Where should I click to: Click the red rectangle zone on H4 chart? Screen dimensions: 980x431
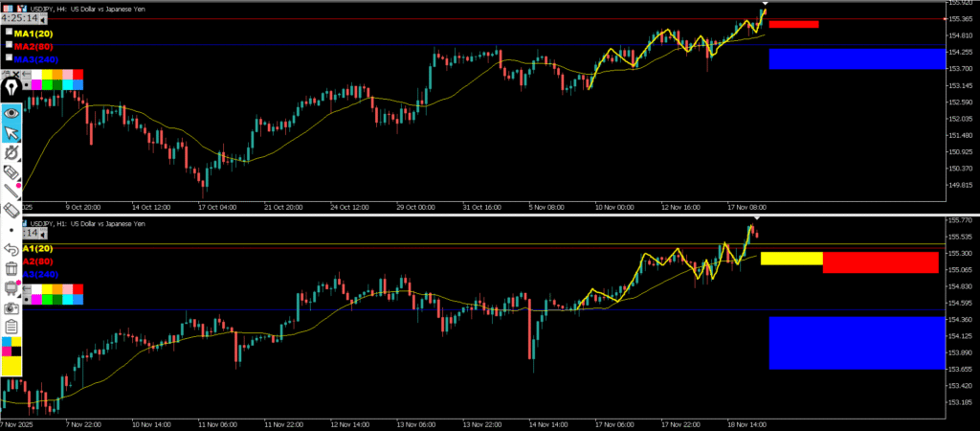point(793,24)
